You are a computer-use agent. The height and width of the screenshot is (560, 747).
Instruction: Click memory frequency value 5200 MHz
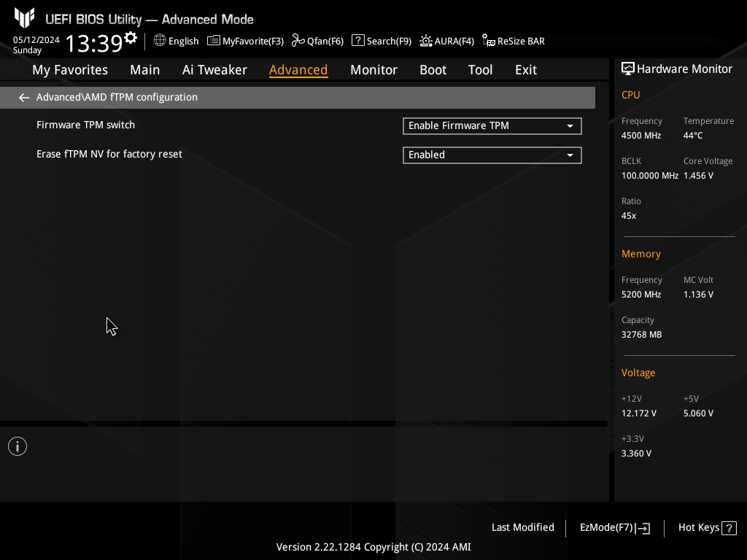640,295
